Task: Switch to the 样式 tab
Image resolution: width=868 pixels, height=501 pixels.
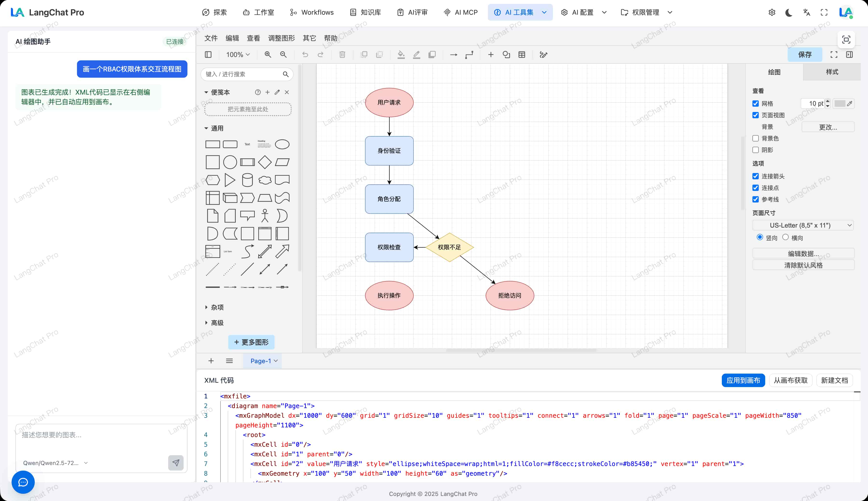Action: coord(832,72)
